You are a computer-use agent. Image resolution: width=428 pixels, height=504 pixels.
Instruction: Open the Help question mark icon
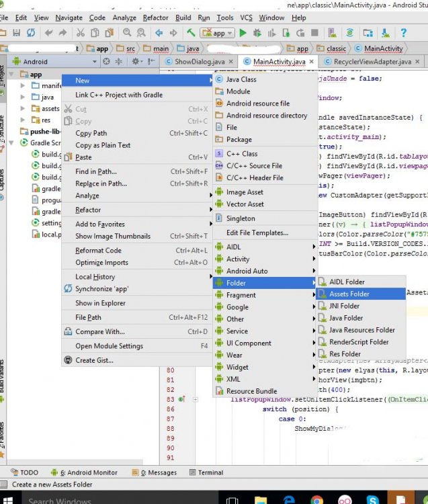[x=403, y=32]
